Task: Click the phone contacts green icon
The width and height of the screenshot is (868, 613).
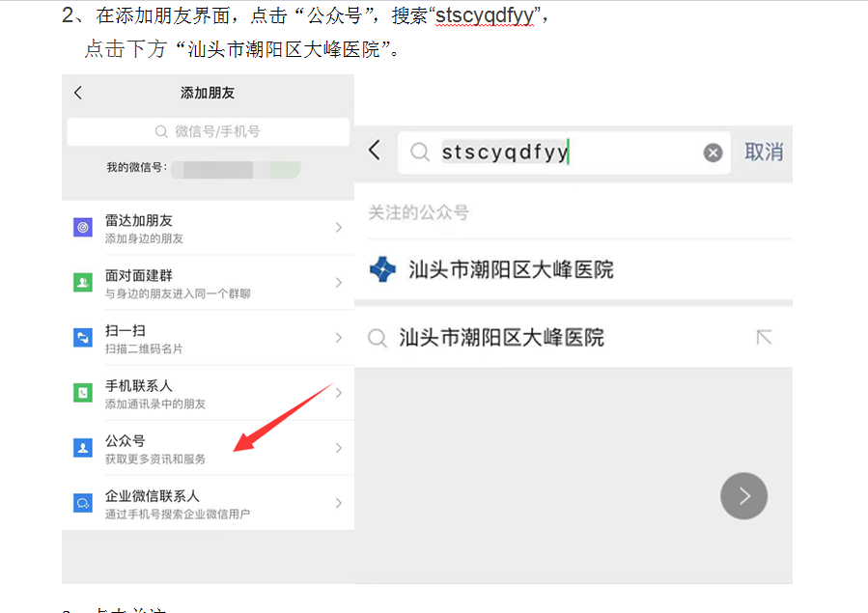Action: [83, 393]
